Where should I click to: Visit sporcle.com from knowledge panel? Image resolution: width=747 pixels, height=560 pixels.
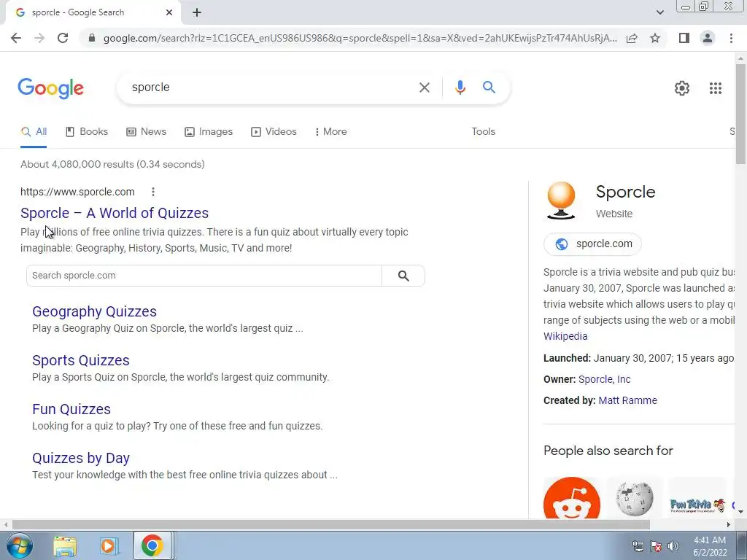point(592,244)
